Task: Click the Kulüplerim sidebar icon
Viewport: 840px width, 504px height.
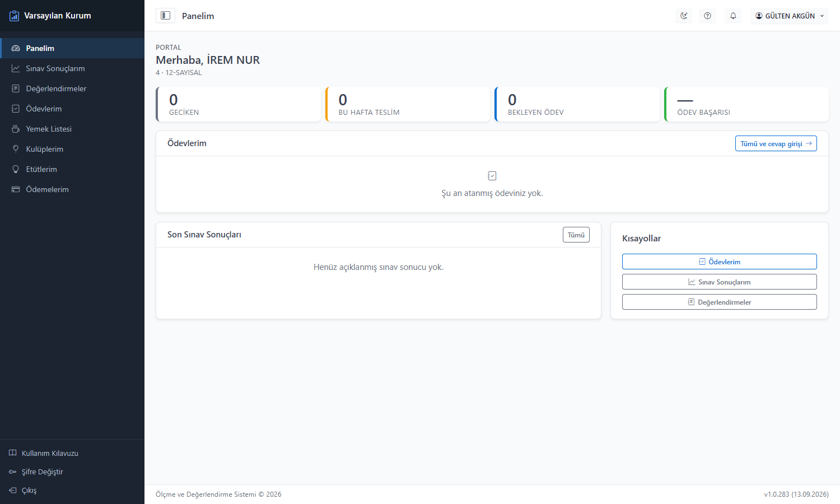Action: (x=16, y=149)
